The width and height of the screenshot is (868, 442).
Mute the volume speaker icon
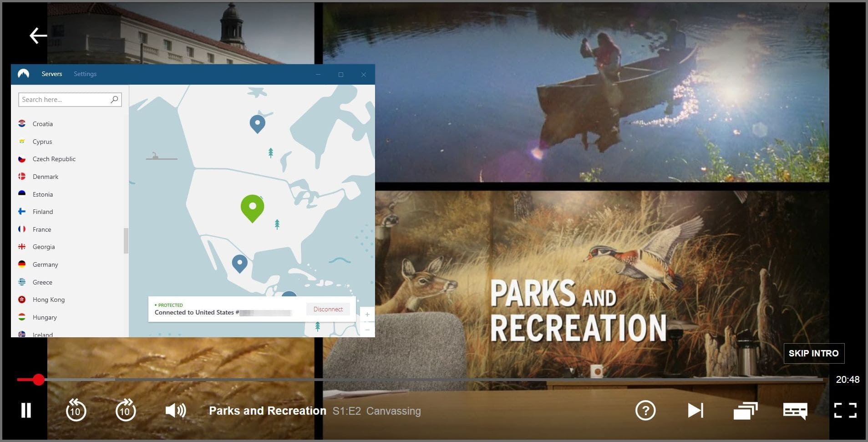(x=176, y=411)
